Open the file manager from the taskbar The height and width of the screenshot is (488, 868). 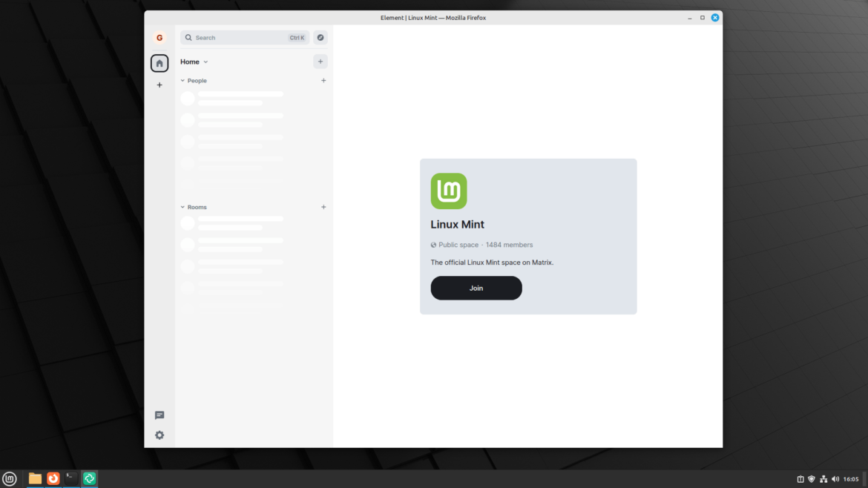click(34, 478)
